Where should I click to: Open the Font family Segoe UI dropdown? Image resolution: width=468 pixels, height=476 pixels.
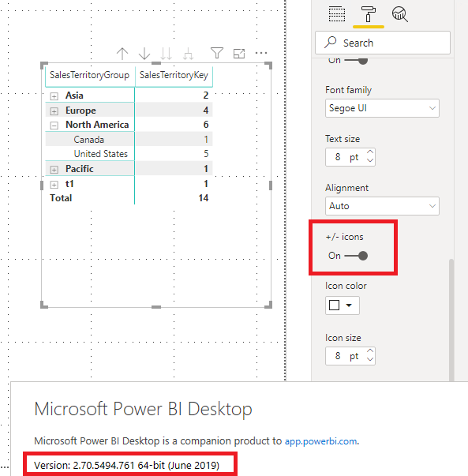point(382,108)
